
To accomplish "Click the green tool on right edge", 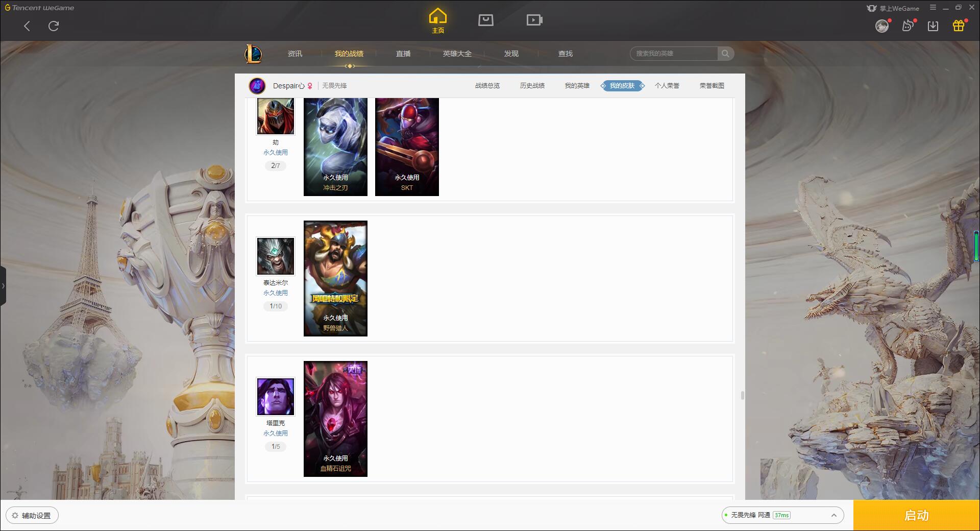I will pyautogui.click(x=977, y=247).
